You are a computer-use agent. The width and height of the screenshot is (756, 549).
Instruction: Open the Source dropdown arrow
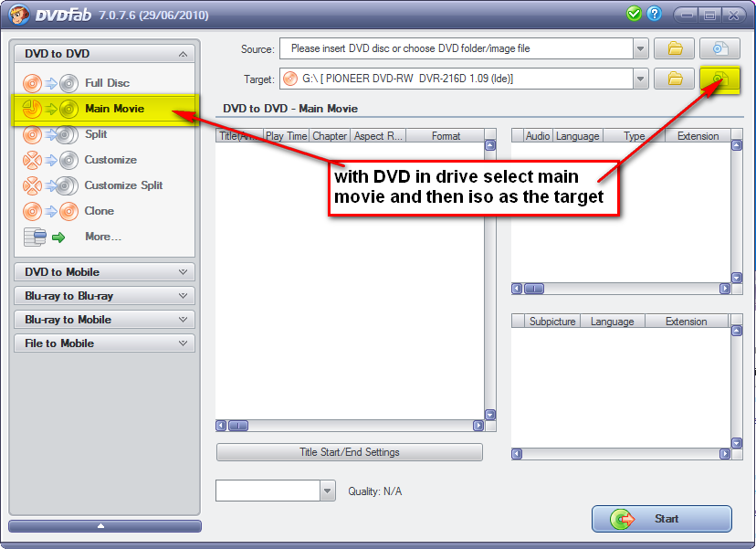pos(640,48)
